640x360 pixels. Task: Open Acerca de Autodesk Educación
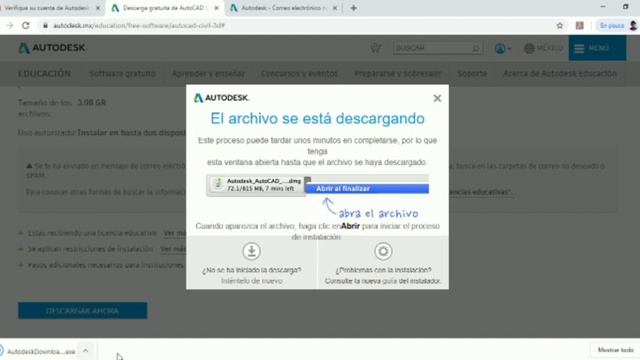click(560, 73)
